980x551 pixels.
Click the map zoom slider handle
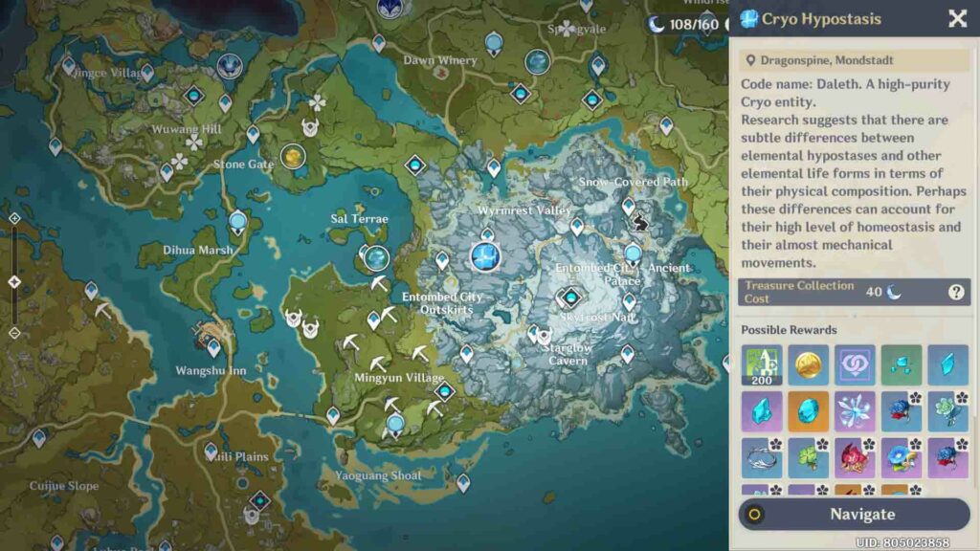(14, 280)
